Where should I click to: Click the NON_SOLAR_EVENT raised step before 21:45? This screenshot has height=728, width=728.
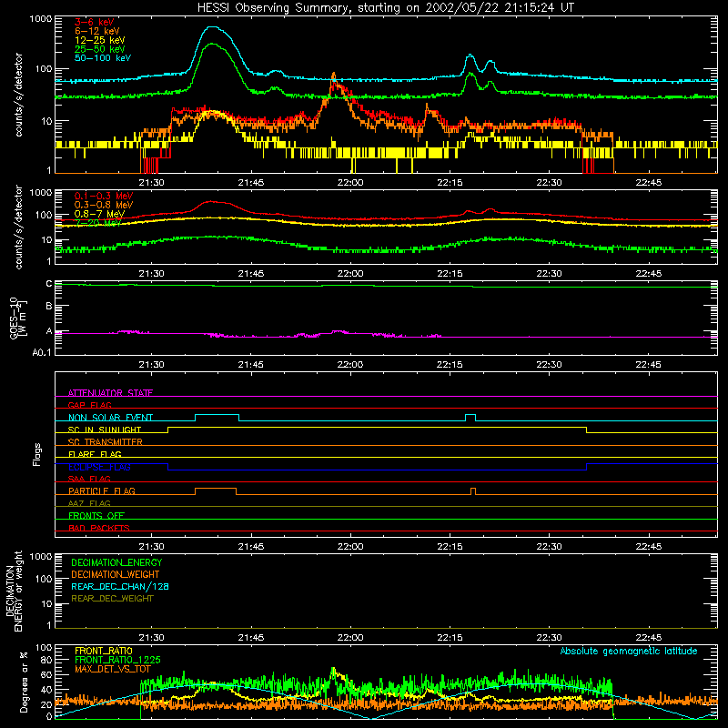pyautogui.click(x=217, y=415)
